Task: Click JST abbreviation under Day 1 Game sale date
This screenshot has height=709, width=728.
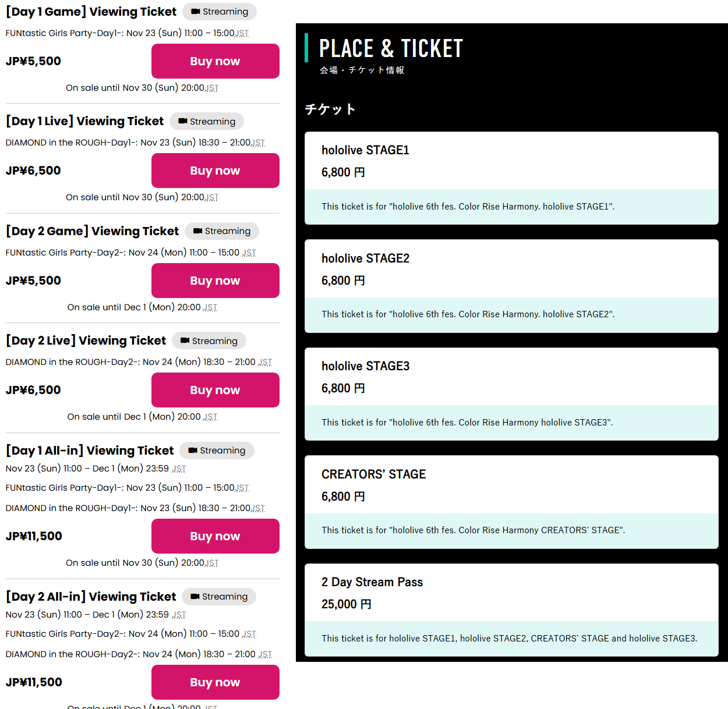Action: pos(212,88)
